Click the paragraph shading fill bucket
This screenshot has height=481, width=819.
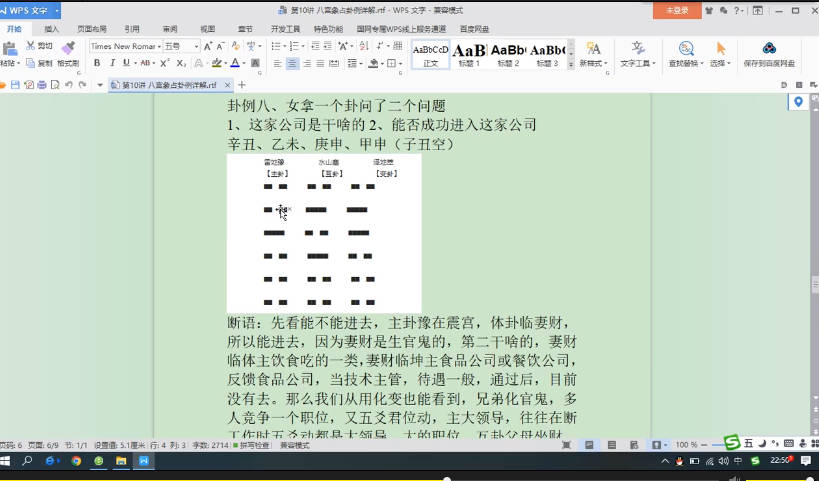(x=373, y=63)
